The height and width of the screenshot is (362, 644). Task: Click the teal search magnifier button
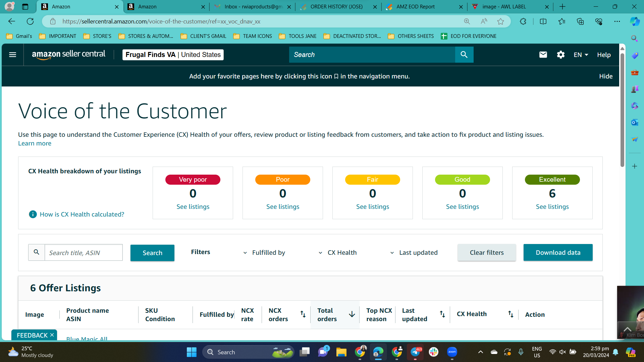(x=464, y=55)
